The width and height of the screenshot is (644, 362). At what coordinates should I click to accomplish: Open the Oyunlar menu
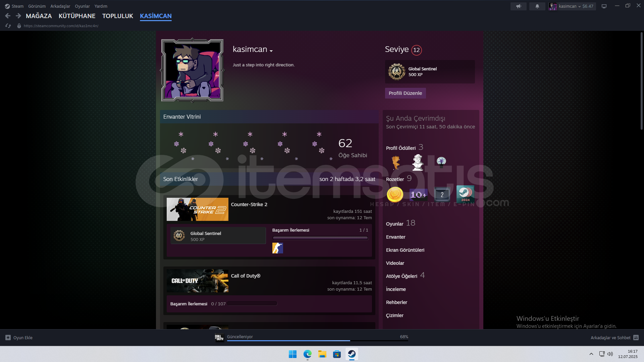(82, 6)
